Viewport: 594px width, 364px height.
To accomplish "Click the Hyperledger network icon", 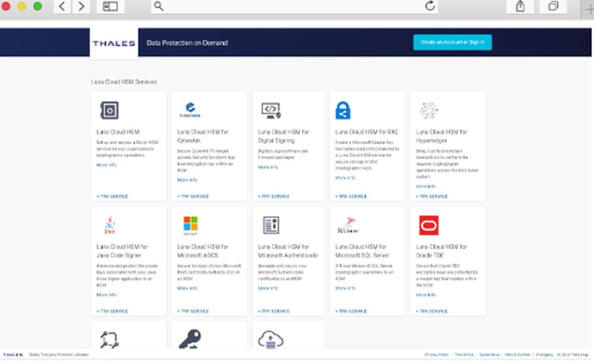I will 429,110.
